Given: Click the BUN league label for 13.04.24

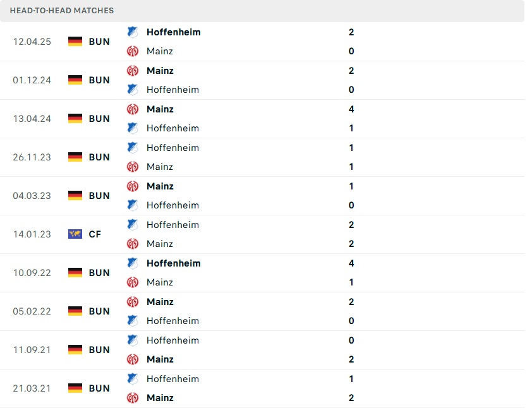Looking at the screenshot, I should [x=99, y=119].
